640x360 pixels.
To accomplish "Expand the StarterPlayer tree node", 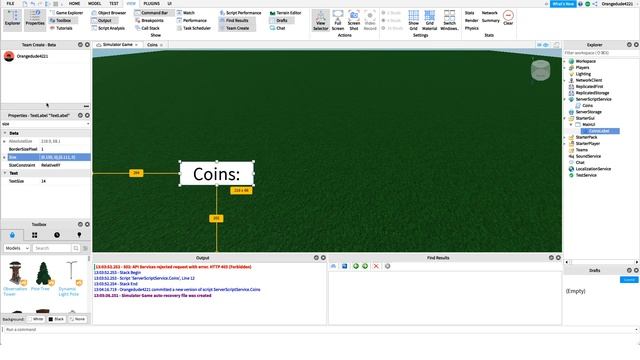I will click(565, 144).
